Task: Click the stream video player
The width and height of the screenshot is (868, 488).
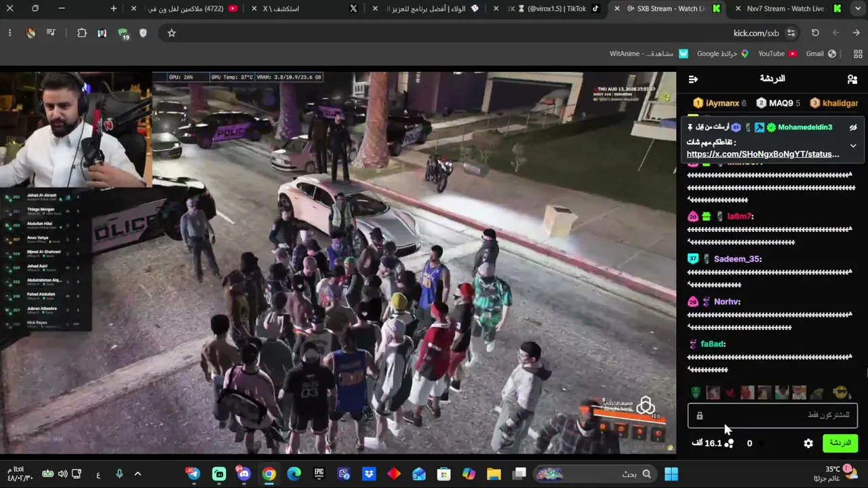Action: (338, 262)
